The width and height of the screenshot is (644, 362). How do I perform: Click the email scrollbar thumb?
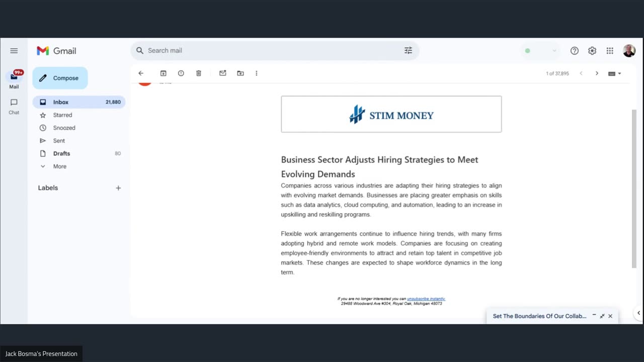634,189
